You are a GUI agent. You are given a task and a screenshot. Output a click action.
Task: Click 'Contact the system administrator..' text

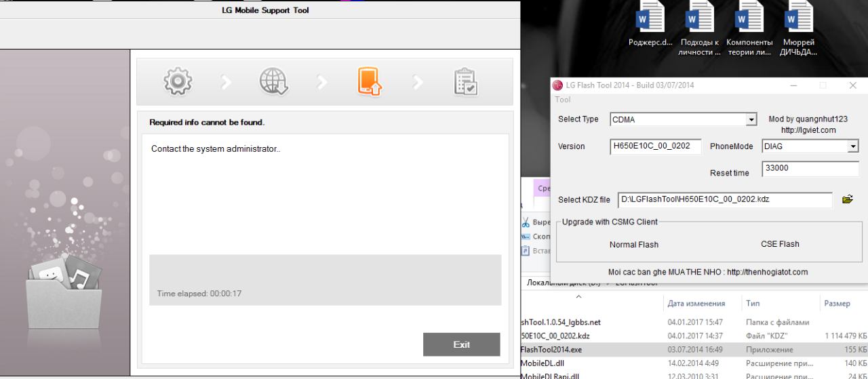click(x=216, y=149)
